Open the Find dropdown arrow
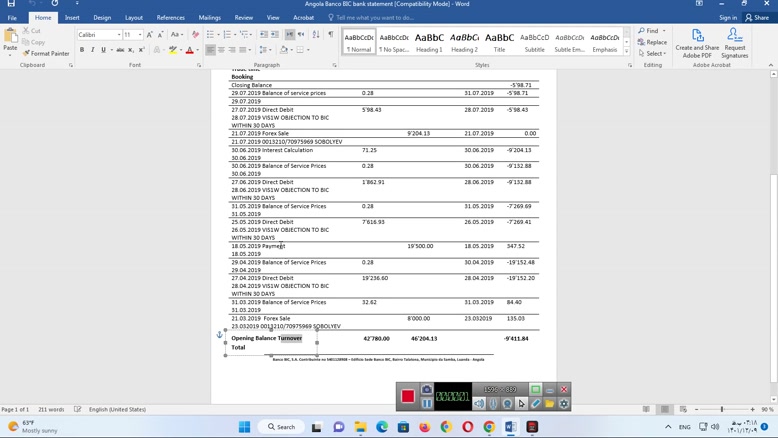 [x=664, y=31]
